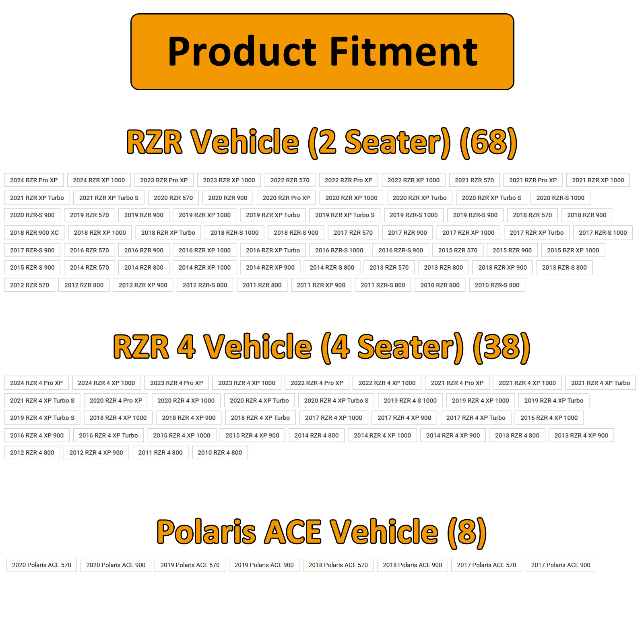Viewport: 644px width, 644px height.
Task: Click the 2019 RZR 4 S 1000 tag
Action: 410,400
